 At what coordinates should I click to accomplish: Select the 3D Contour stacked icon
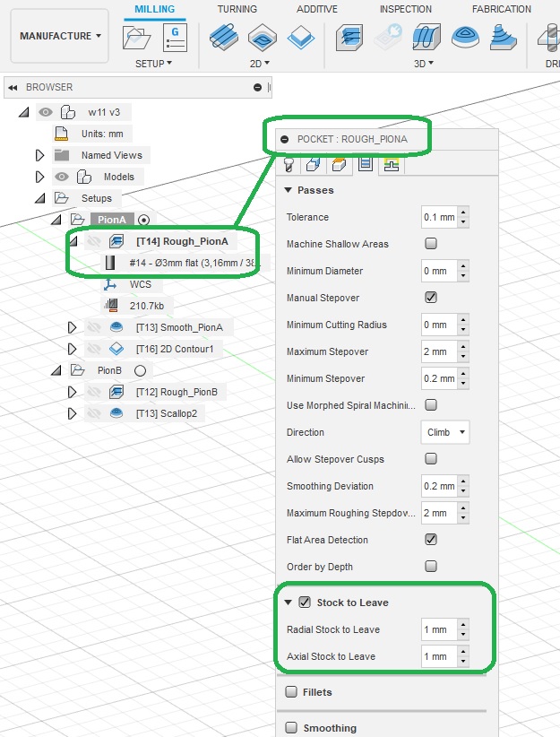[504, 37]
